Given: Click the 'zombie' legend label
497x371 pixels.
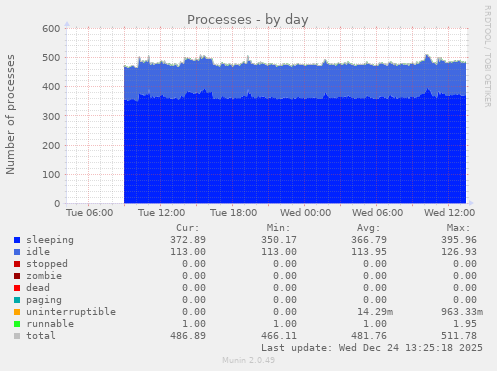Looking at the screenshot, I should (x=44, y=276).
